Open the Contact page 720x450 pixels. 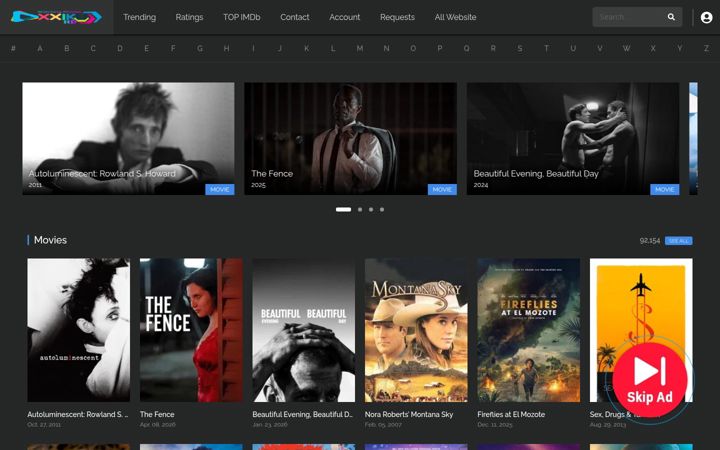coord(295,17)
